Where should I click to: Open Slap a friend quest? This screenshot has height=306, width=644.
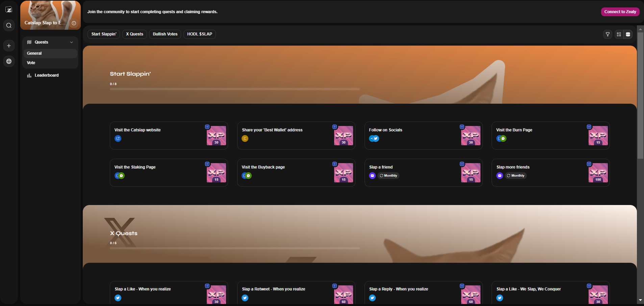[423, 173]
